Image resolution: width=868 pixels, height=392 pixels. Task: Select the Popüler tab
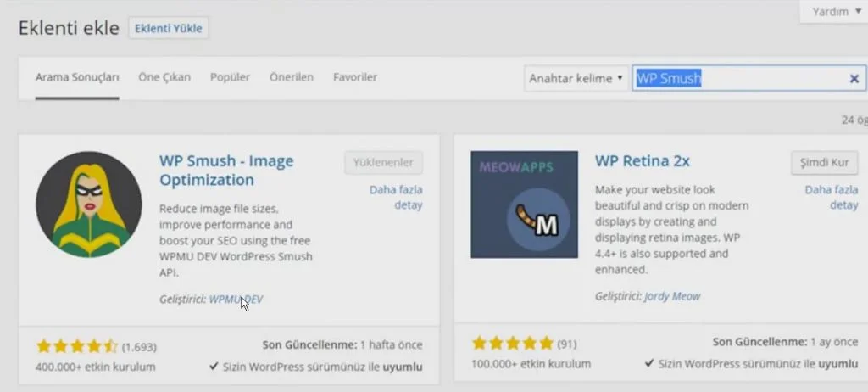coord(230,77)
